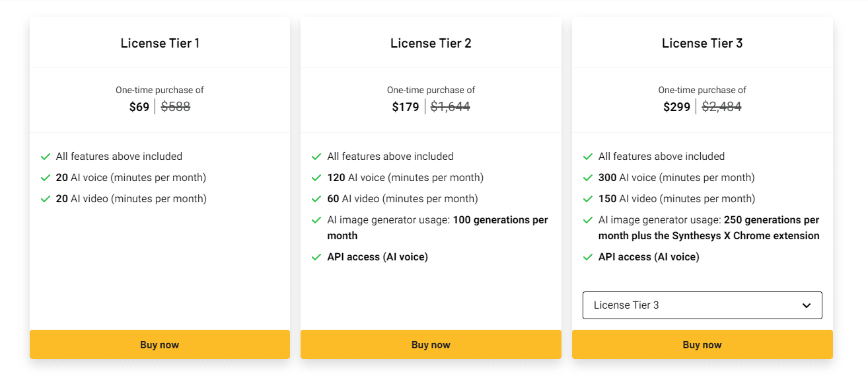This screenshot has width=868, height=380.
Task: Click Tier 2 'All features above included' checkmark
Action: 316,157
